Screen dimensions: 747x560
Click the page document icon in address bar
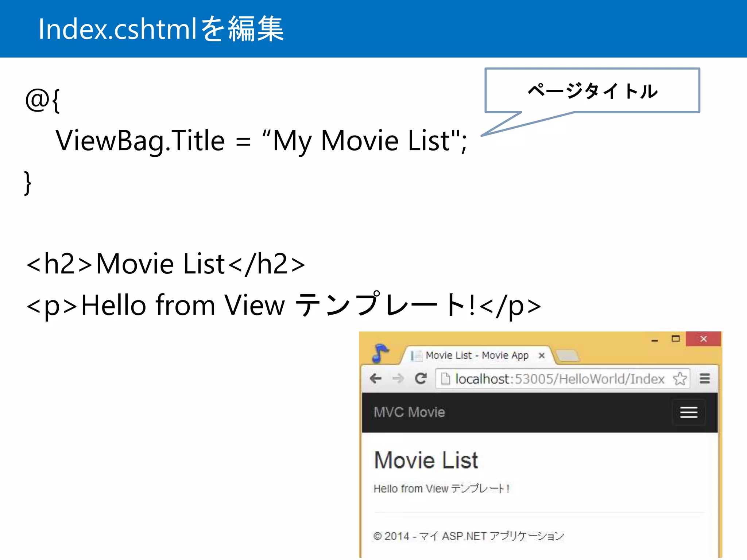point(445,379)
